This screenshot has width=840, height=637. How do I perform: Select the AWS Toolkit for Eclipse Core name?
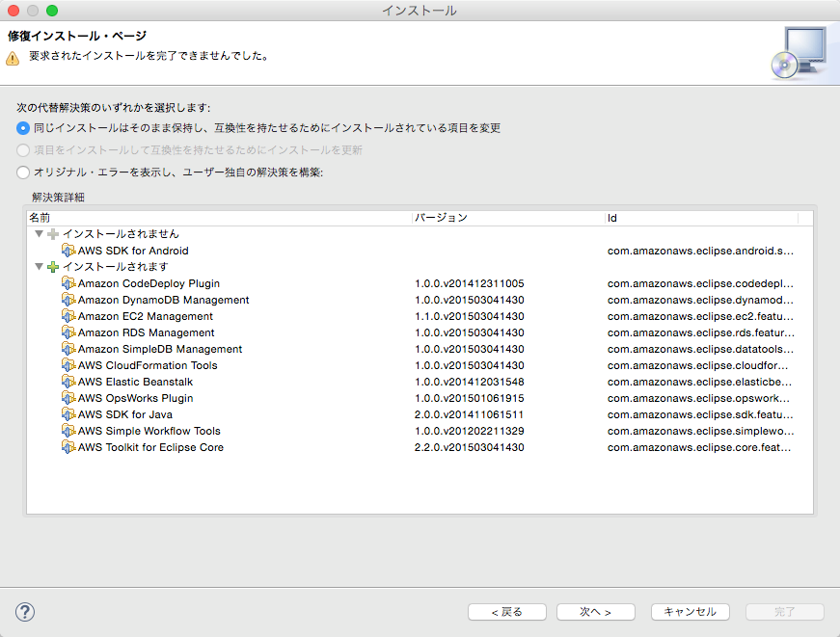tap(151, 447)
